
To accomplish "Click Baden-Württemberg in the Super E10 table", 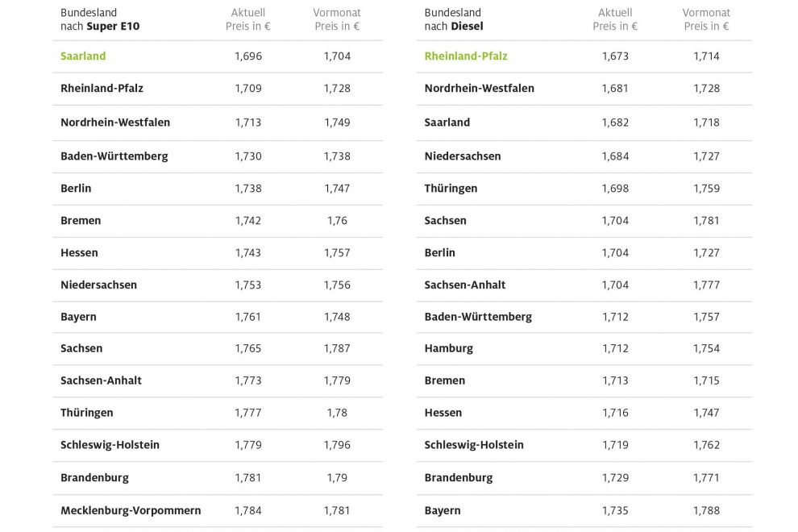I will [x=114, y=156].
